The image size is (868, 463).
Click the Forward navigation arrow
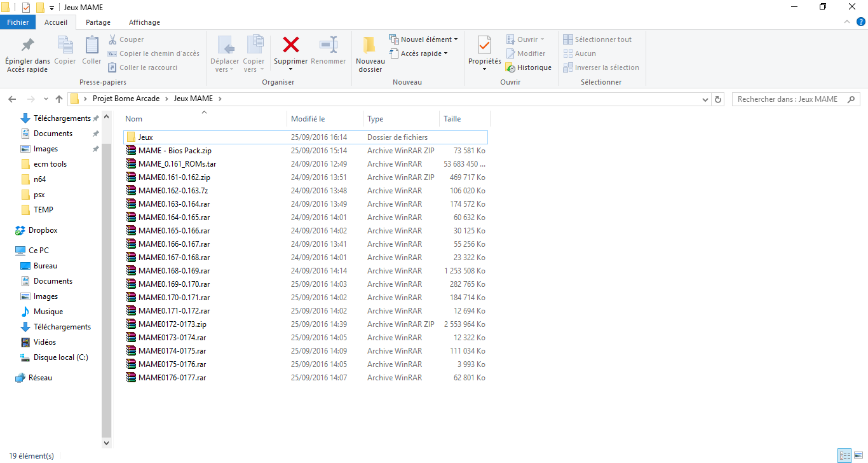click(x=30, y=99)
